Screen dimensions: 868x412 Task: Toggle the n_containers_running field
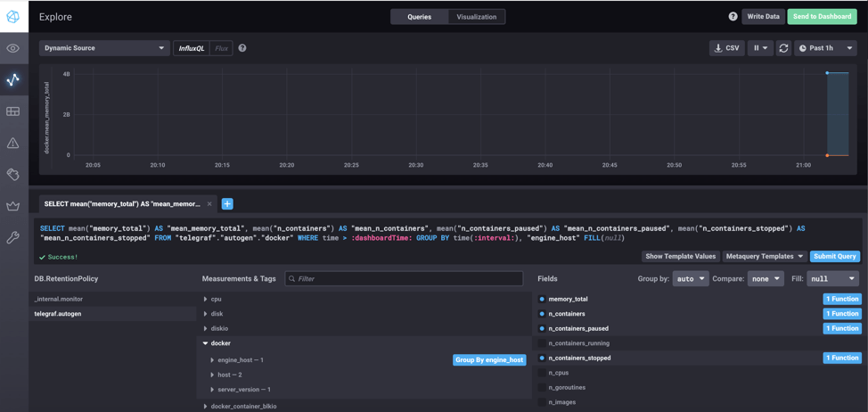(x=579, y=343)
